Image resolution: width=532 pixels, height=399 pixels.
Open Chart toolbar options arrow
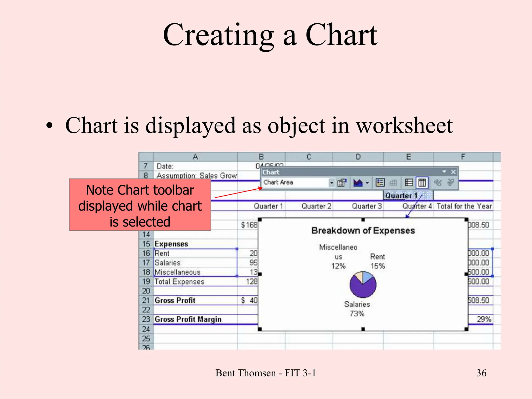tap(444, 172)
